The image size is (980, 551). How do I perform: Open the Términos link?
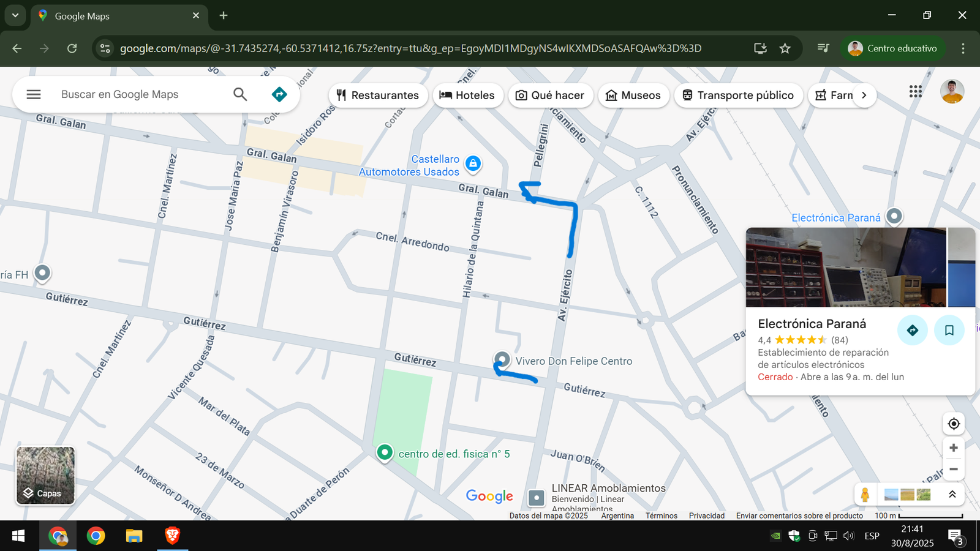[x=661, y=515]
